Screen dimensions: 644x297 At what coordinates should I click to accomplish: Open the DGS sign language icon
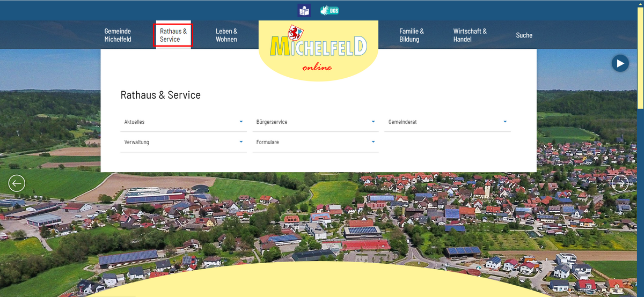[330, 10]
